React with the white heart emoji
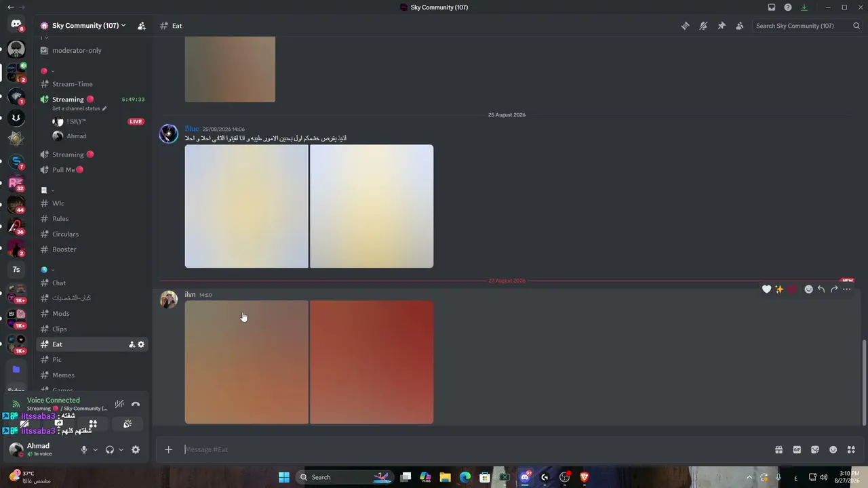Screen dimensions: 868x488 766,289
